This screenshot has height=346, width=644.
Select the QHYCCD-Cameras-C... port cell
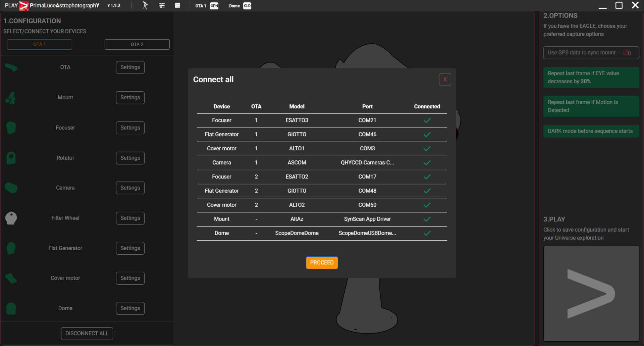(x=367, y=162)
